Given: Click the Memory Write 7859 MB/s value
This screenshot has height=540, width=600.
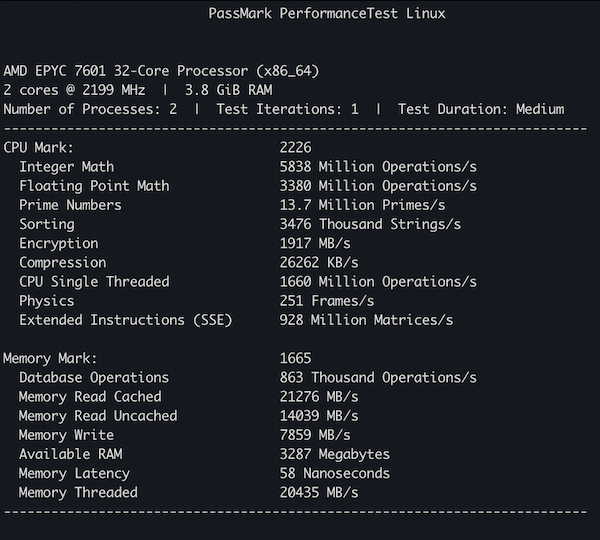Looking at the screenshot, I should click(x=315, y=435).
